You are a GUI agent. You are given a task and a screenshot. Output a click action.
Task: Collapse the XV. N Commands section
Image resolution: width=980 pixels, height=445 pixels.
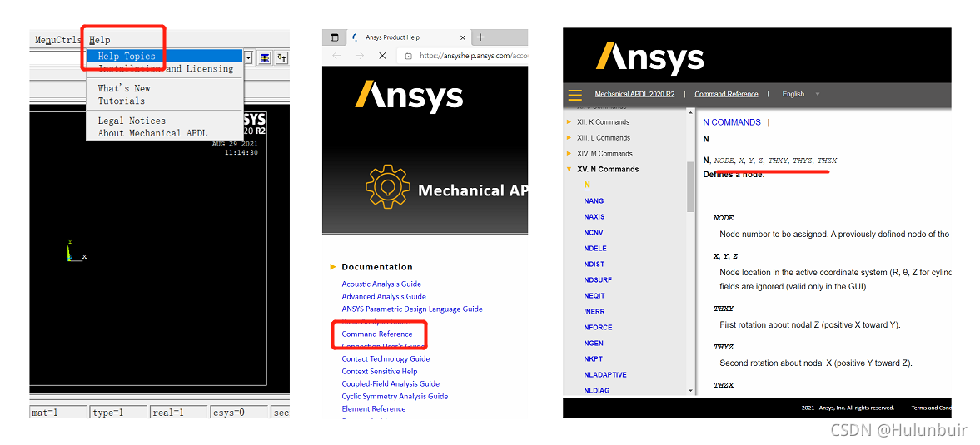coord(570,170)
